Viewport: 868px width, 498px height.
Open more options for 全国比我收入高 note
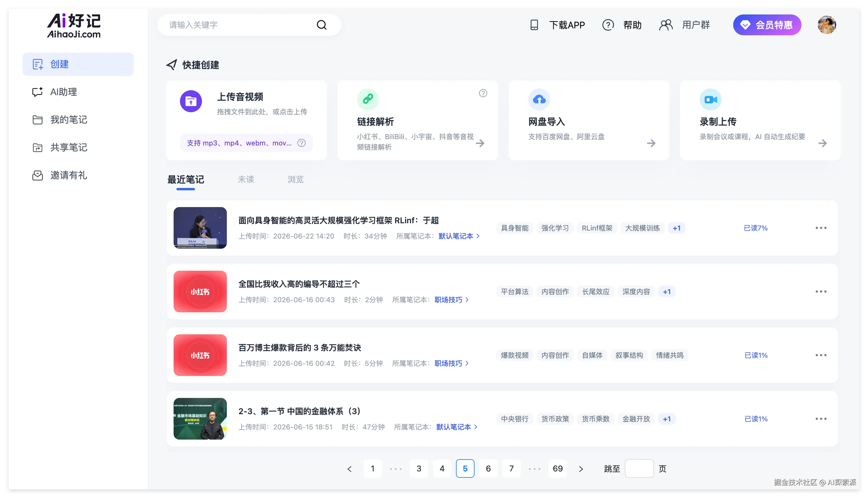click(x=821, y=292)
